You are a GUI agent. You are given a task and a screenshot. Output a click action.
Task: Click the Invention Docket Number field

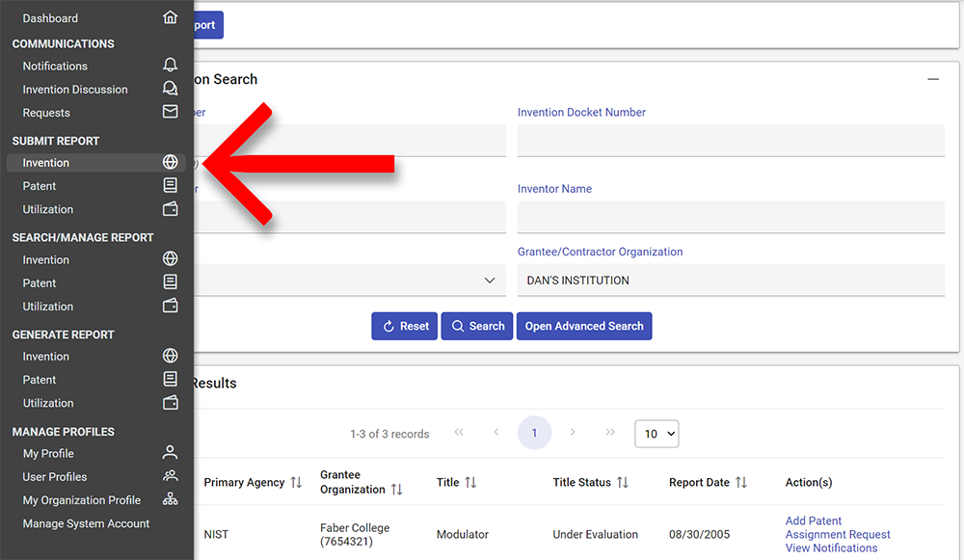point(731,141)
